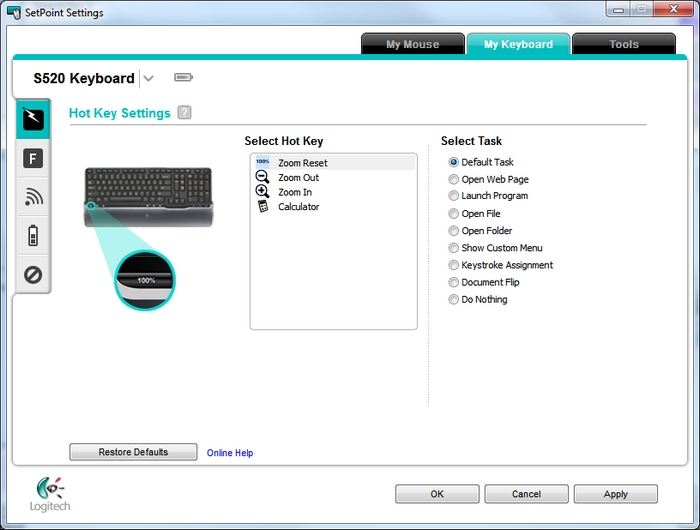Open the Online Help link
The height and width of the screenshot is (530, 700).
click(230, 453)
